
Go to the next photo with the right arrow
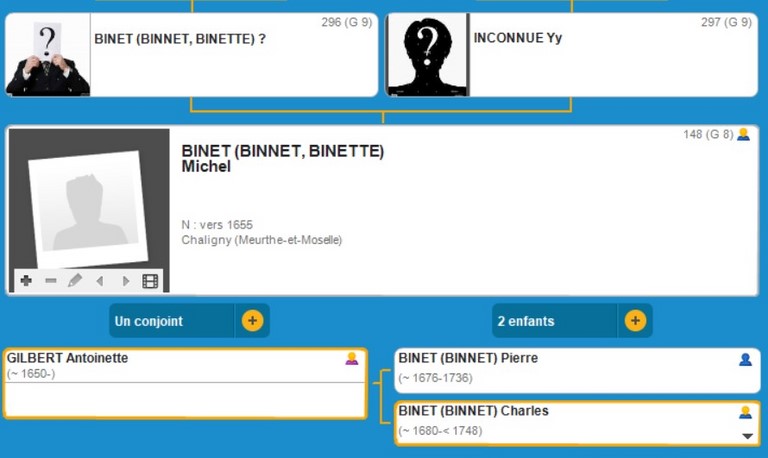[125, 281]
